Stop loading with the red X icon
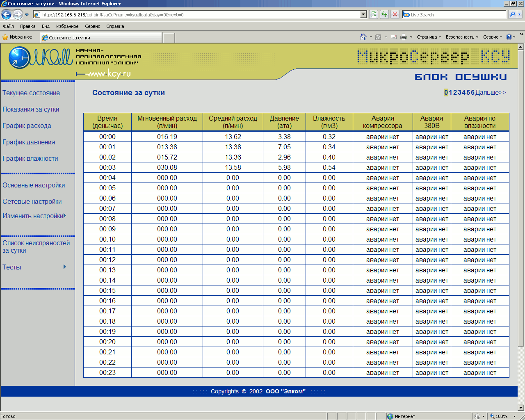525x420 pixels. point(395,15)
